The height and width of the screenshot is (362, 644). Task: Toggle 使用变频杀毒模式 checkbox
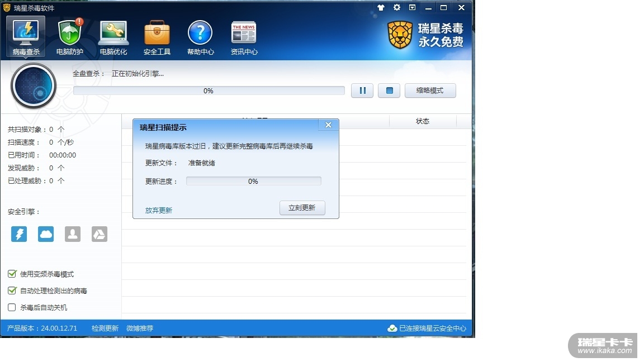(x=12, y=274)
